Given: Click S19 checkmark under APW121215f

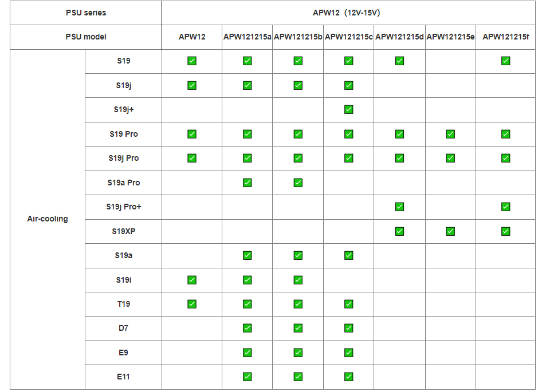Looking at the screenshot, I should point(505,61).
